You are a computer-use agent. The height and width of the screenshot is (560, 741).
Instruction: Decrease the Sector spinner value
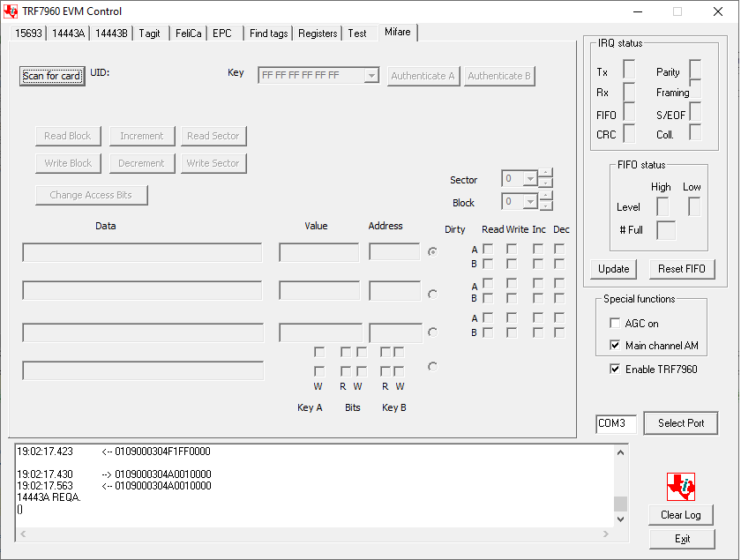tap(545, 183)
